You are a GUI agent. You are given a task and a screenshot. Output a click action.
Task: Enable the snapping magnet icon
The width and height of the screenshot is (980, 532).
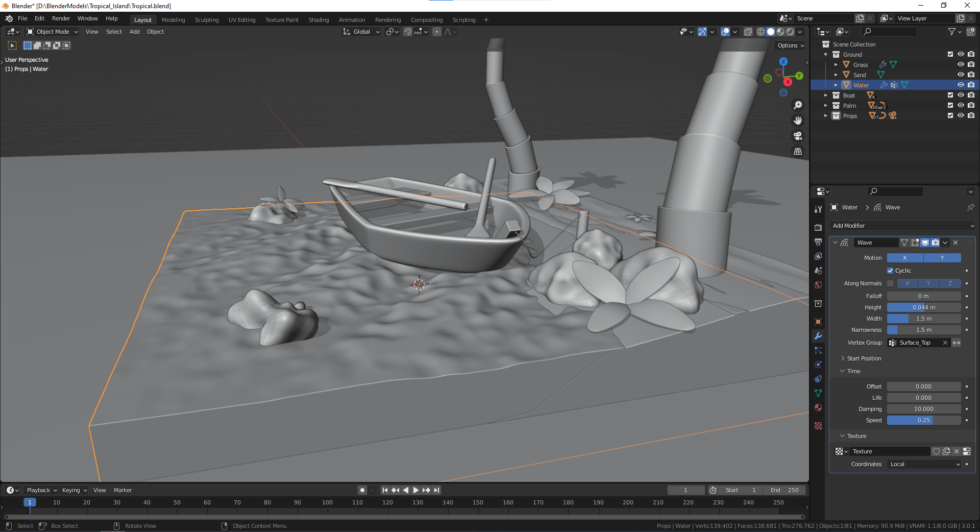point(408,32)
